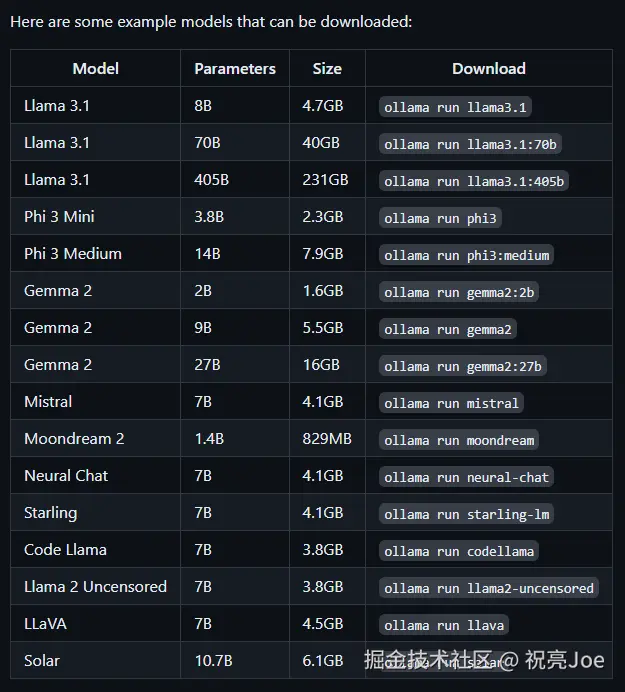Image resolution: width=625 pixels, height=692 pixels.
Task: Click the 'Download' column header
Action: [489, 68]
